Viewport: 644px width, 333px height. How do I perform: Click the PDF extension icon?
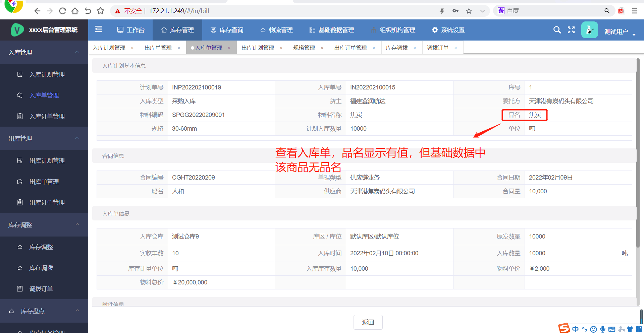pyautogui.click(x=622, y=11)
